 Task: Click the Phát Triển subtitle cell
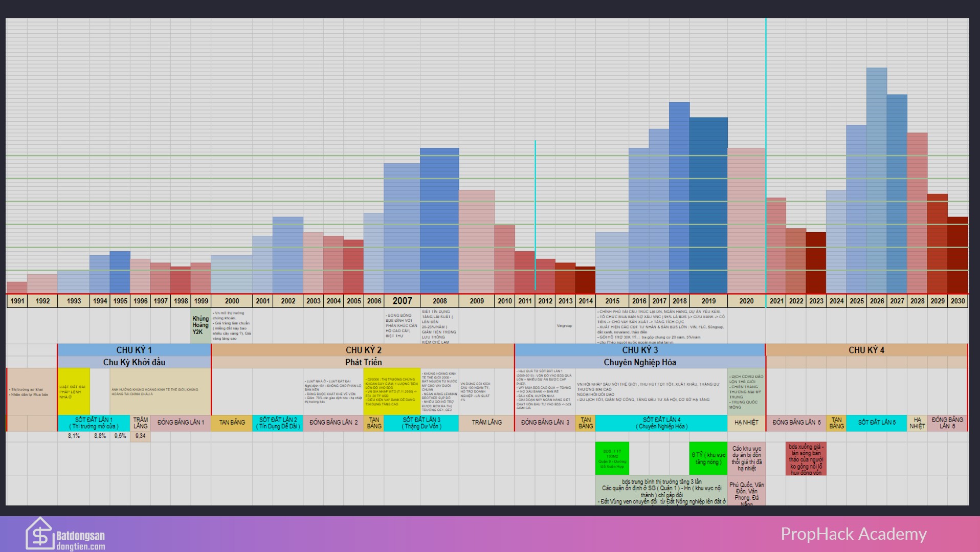[x=363, y=362]
